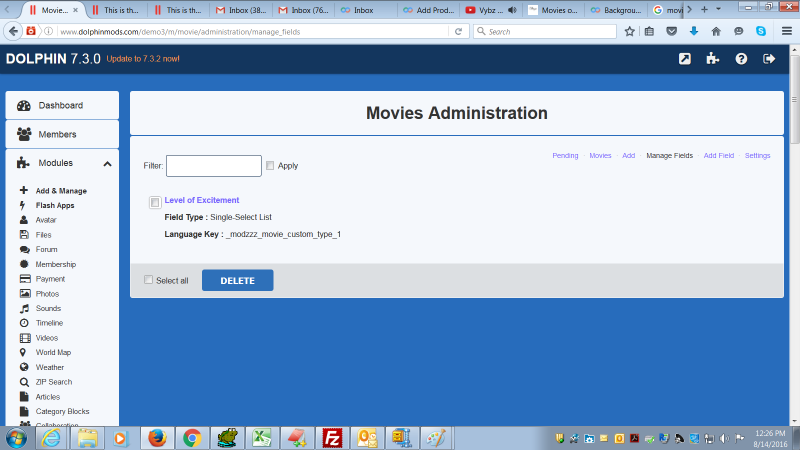
Task: Open the Pocket toolbar icon
Action: coord(671,31)
